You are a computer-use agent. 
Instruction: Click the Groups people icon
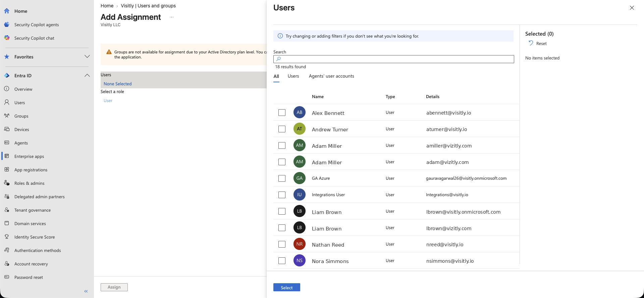[x=7, y=116]
